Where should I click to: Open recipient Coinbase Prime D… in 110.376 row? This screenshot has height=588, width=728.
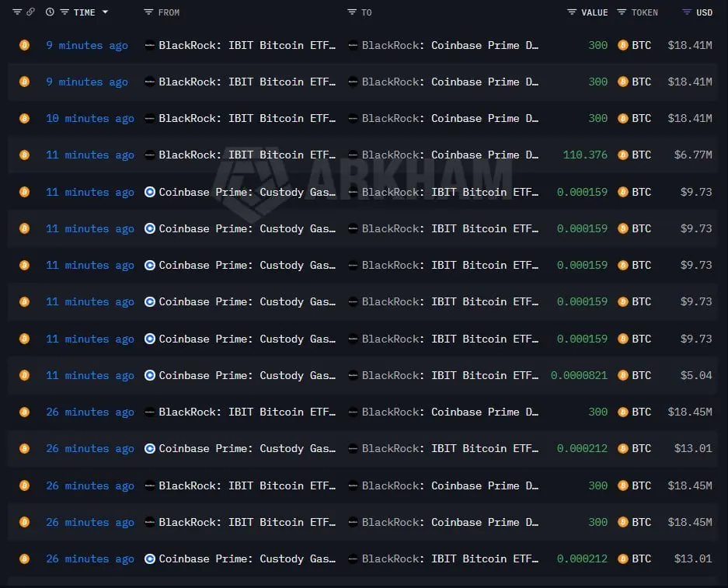coord(451,155)
